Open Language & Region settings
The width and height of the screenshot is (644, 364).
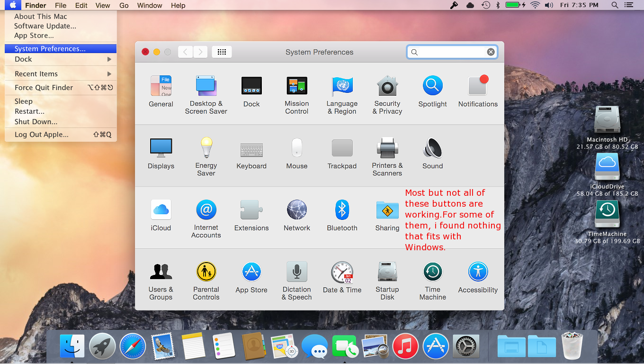point(342,95)
